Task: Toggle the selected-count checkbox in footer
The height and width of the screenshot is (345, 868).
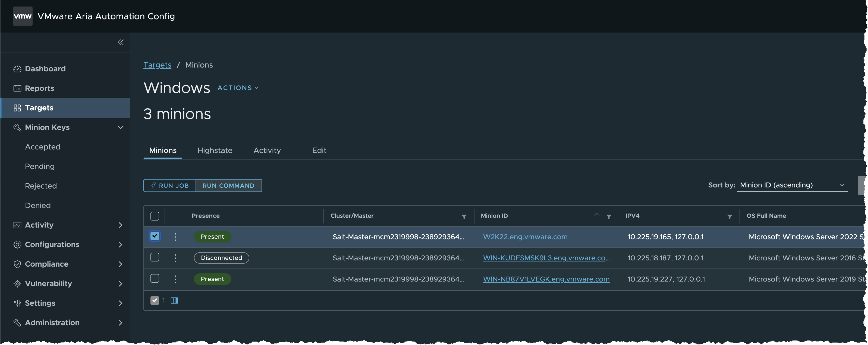Action: pyautogui.click(x=155, y=300)
